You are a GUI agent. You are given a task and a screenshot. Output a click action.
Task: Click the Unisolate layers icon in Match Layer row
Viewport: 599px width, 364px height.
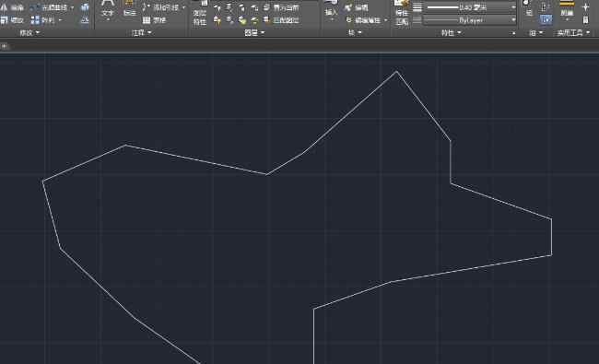[229, 20]
